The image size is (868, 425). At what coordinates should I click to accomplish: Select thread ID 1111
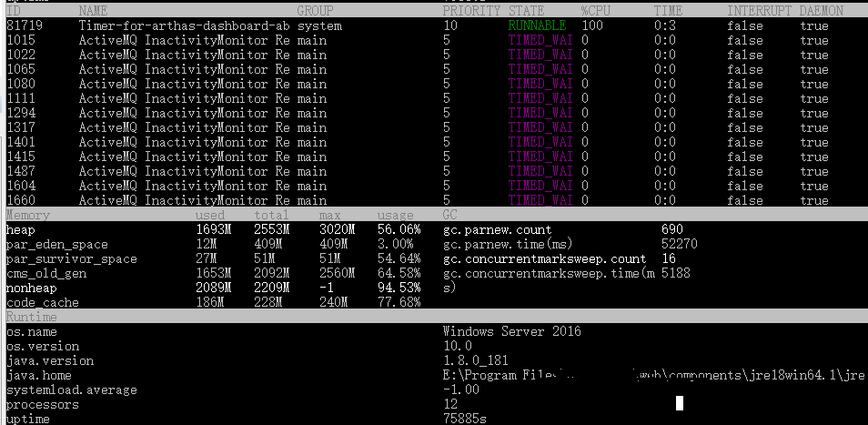pos(21,98)
